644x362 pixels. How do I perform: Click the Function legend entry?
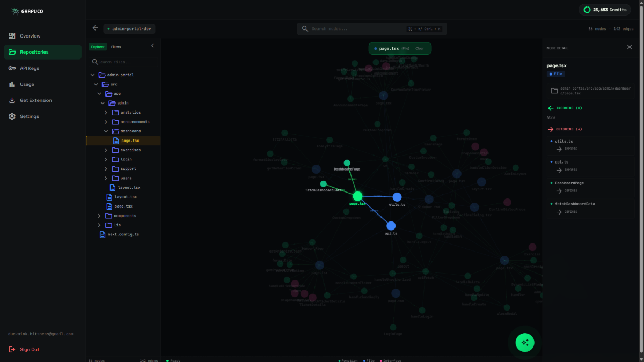348,360
